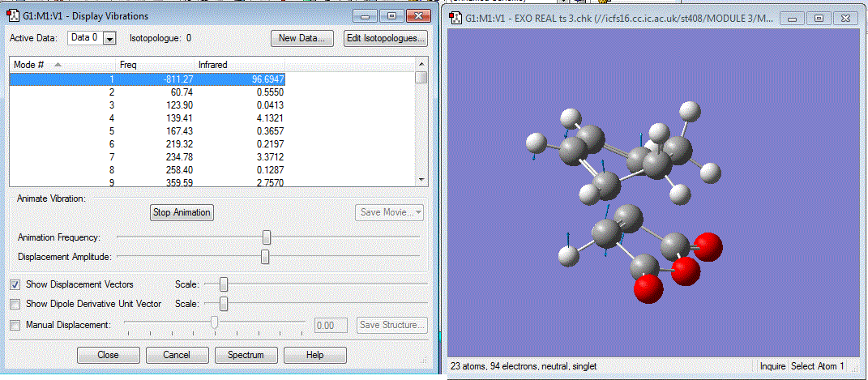Click the Save Structure... button
This screenshot has height=380, width=868.
(392, 325)
